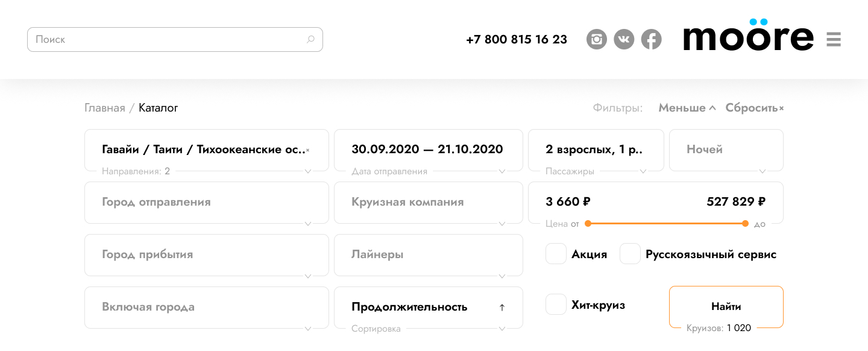868x351 pixels.
Task: Open the Instagram social icon
Action: click(597, 40)
